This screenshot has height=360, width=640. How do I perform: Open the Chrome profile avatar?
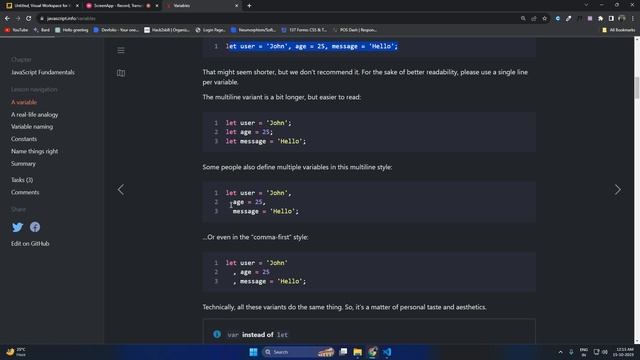point(622,18)
